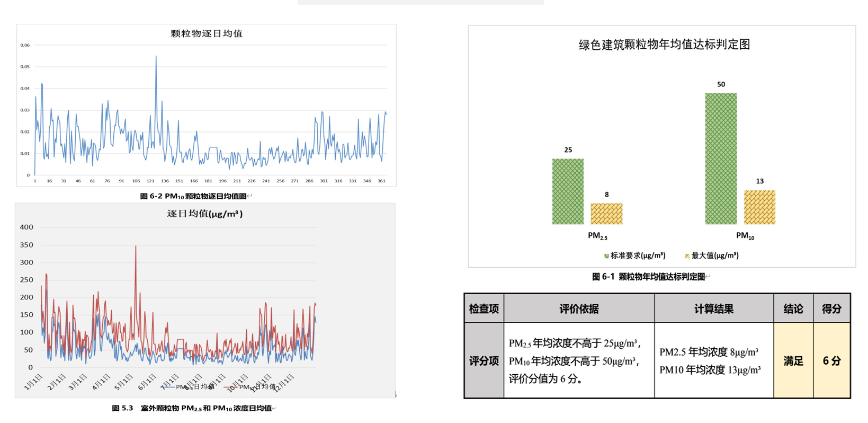Click the blue PM2.5日均值 legend line
This screenshot has height=423, width=868.
(x=168, y=387)
